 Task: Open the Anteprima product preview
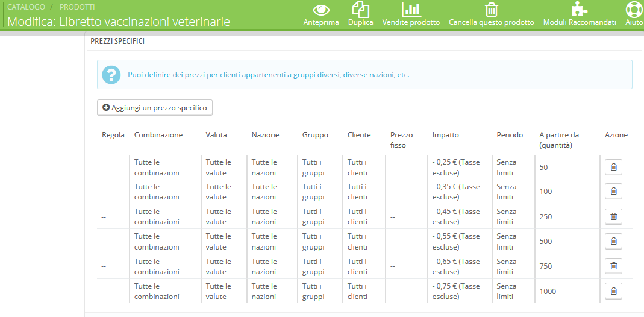(x=321, y=15)
